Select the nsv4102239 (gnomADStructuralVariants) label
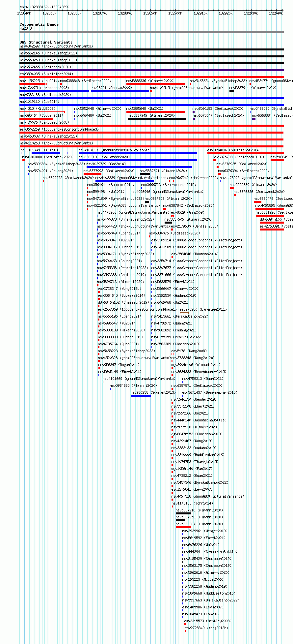The width and height of the screenshot is (293, 644). pyautogui.click(x=132, y=178)
